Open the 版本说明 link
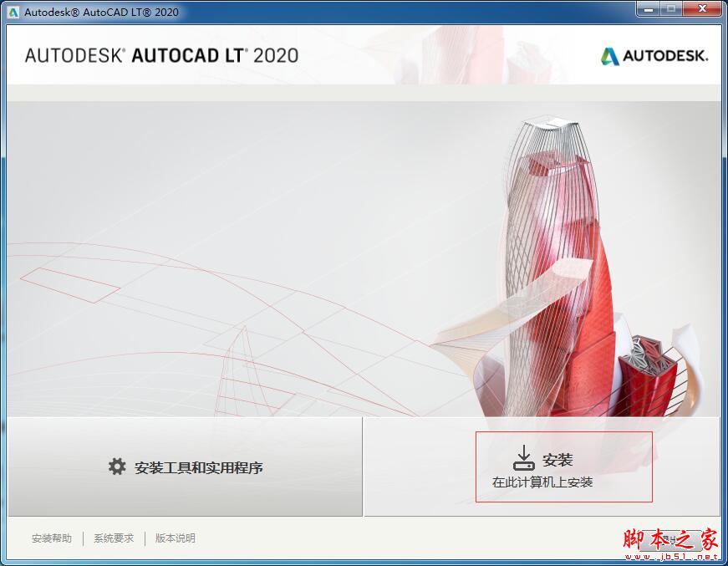Viewport: 728px width, 566px height. (175, 538)
